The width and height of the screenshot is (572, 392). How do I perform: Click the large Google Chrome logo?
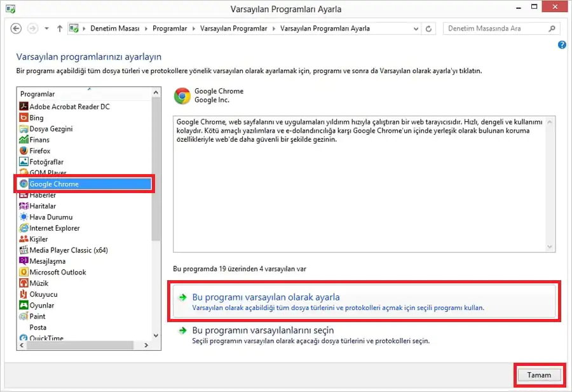click(x=182, y=96)
